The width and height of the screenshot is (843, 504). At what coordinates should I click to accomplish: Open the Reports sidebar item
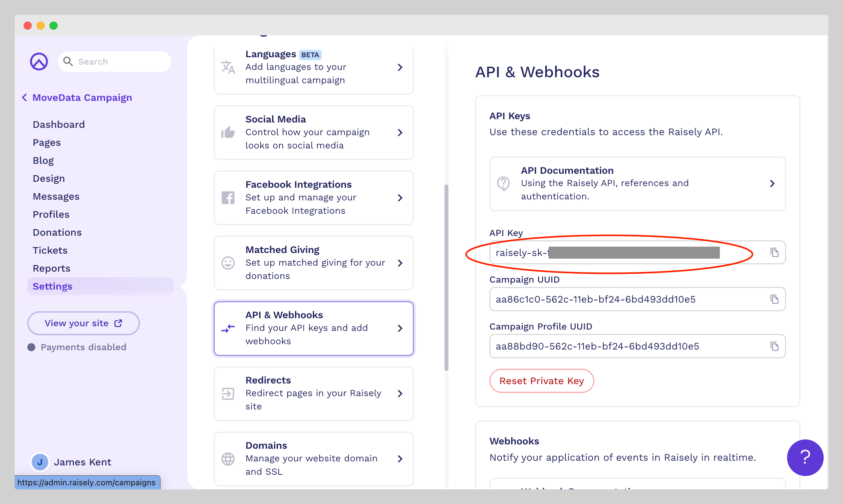click(51, 268)
